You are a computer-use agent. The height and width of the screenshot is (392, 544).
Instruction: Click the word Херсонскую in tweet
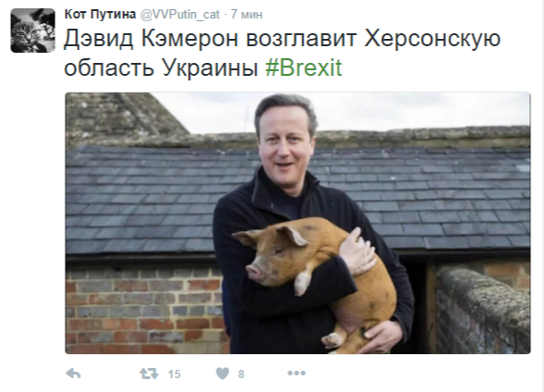click(432, 39)
